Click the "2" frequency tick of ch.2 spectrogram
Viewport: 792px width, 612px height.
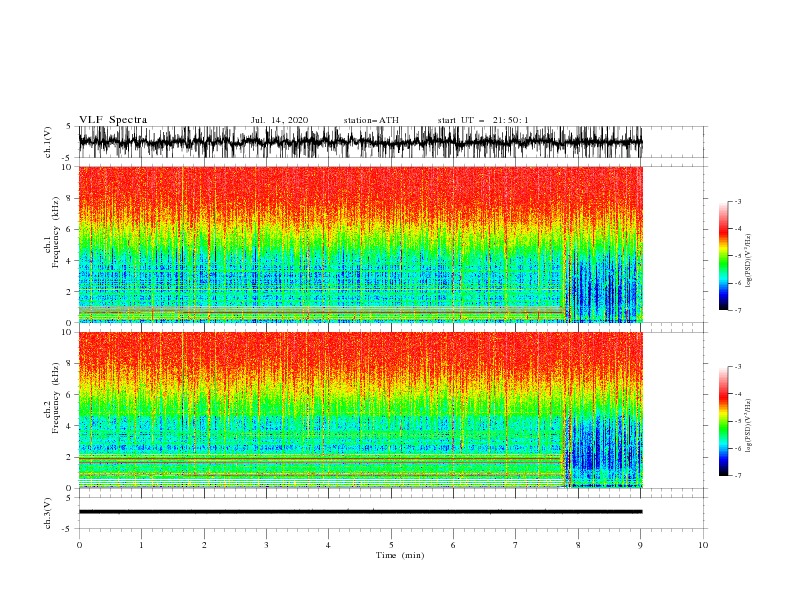pos(69,457)
